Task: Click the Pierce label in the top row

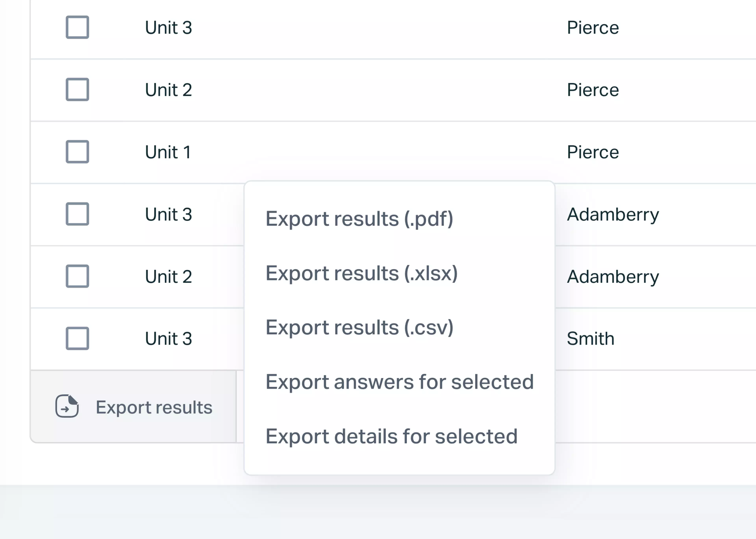Action: click(593, 28)
